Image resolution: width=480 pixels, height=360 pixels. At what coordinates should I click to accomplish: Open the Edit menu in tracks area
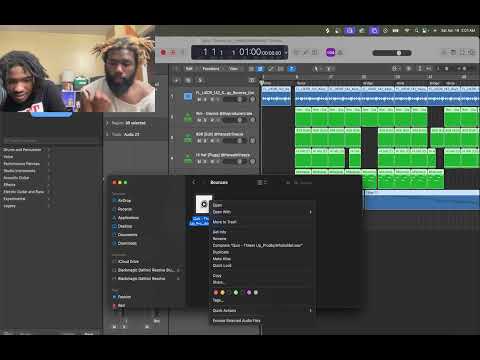(189, 69)
